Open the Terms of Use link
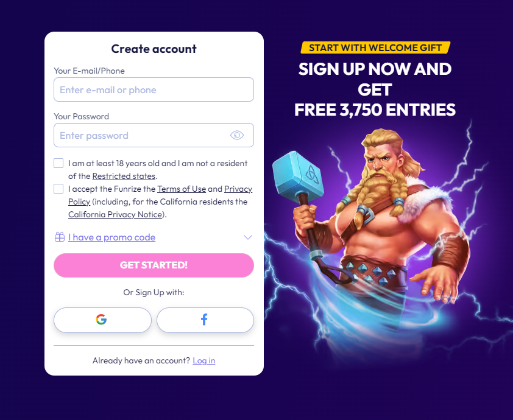 coord(182,189)
